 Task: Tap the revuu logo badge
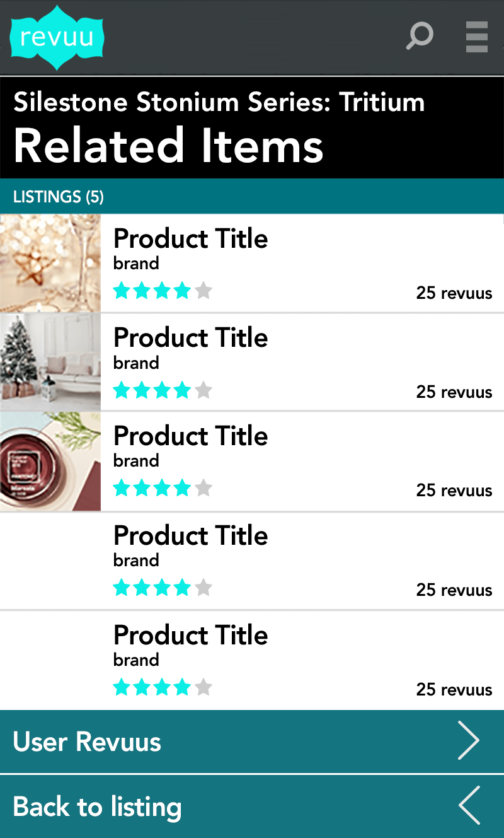(x=56, y=37)
